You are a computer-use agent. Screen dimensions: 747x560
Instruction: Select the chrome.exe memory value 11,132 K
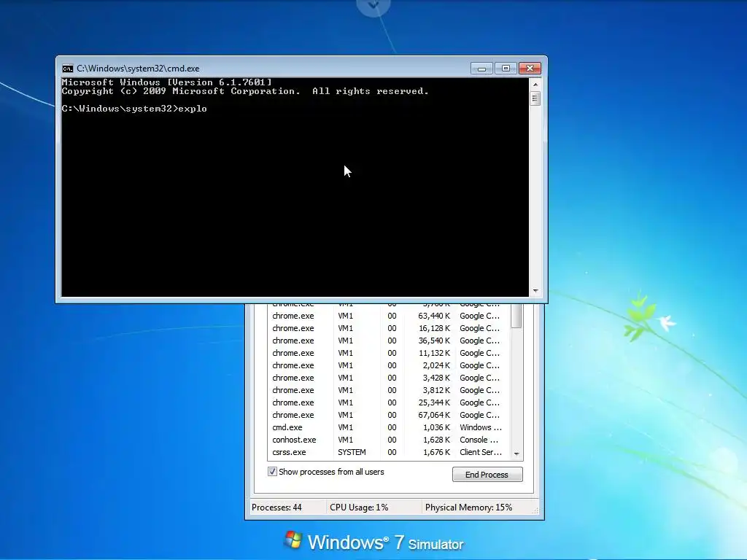tap(434, 353)
